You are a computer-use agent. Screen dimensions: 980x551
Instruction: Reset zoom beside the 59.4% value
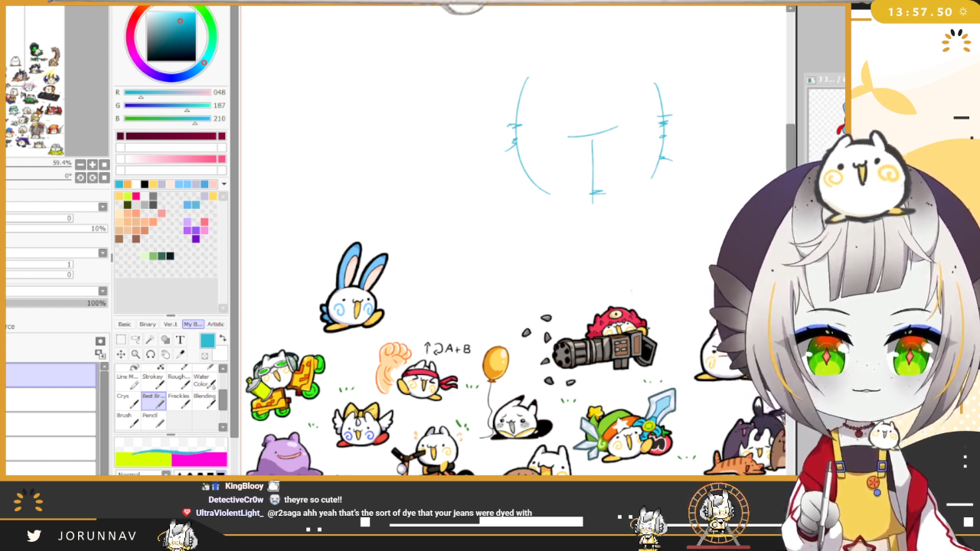[105, 165]
